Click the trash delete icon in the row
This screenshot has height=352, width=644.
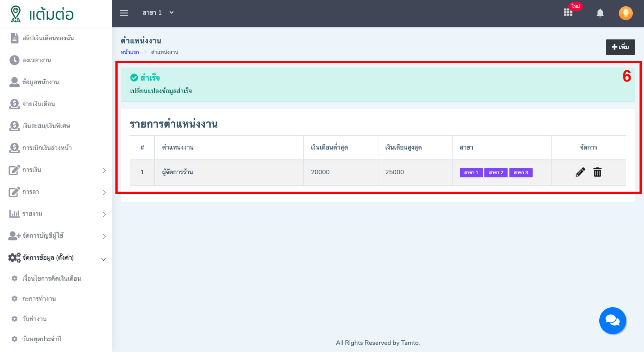click(x=597, y=172)
